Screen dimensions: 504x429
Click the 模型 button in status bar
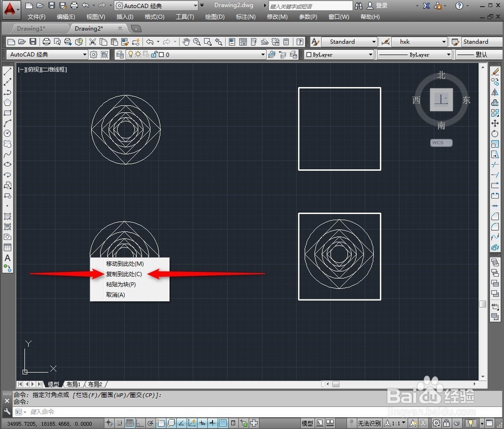[307, 423]
